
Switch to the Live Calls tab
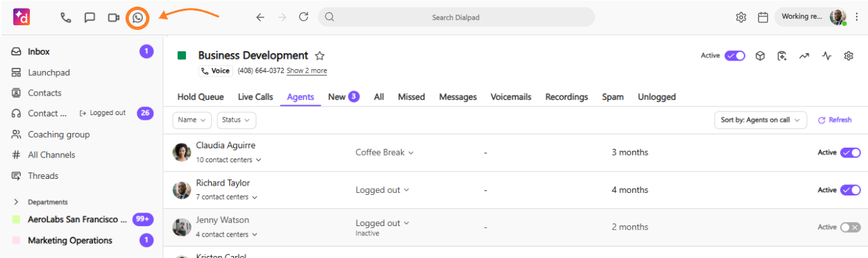tap(256, 97)
